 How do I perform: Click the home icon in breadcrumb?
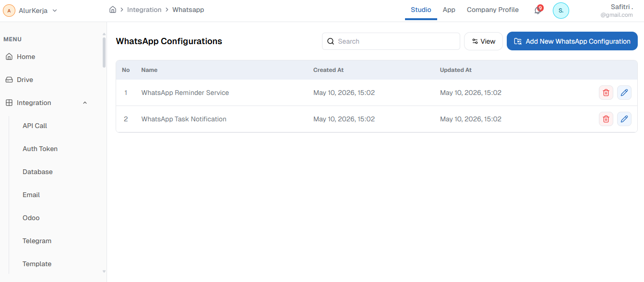(x=113, y=10)
